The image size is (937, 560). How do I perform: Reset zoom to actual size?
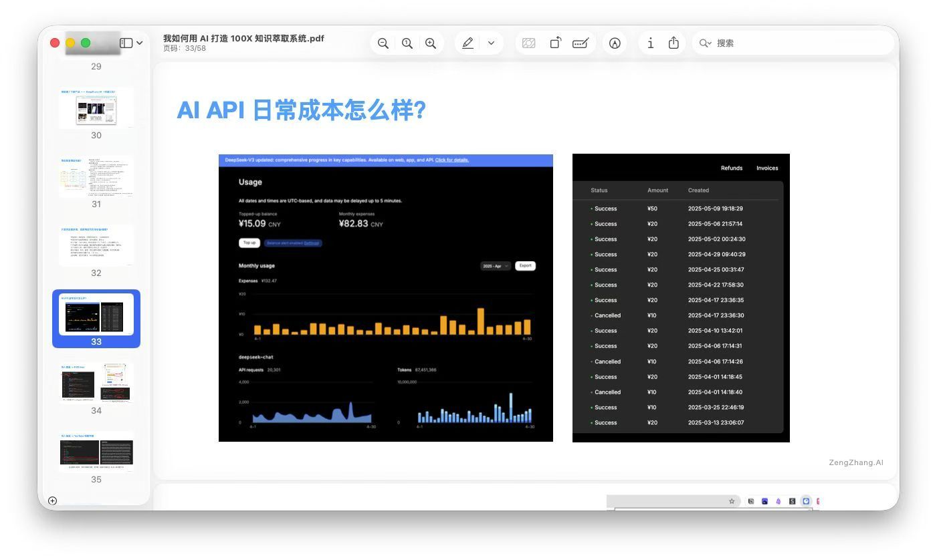407,43
